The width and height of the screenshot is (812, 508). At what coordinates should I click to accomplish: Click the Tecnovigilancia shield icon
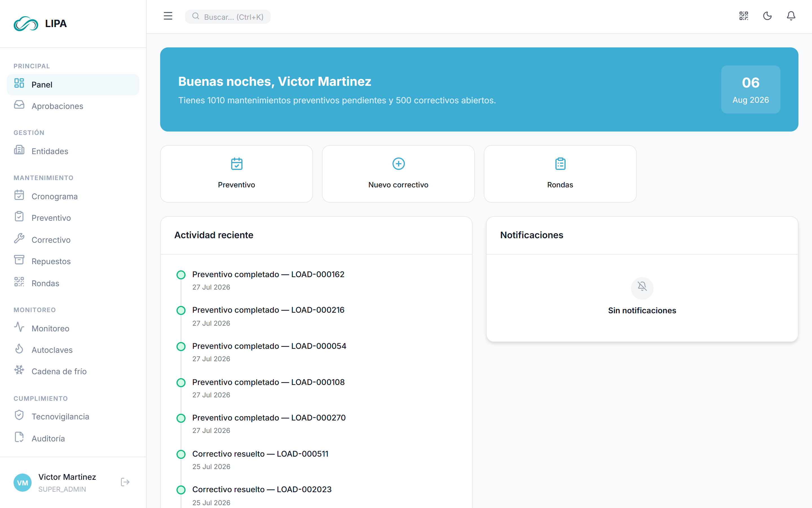tap(19, 415)
